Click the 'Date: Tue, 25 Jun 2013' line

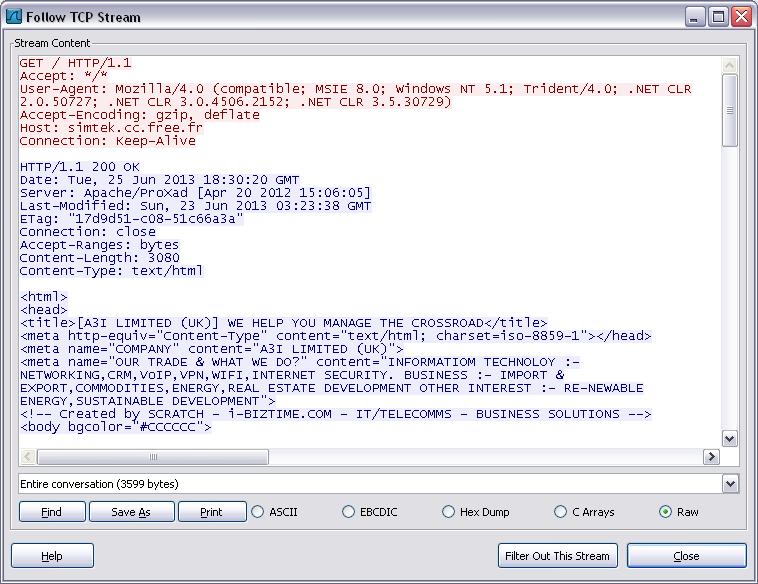pyautogui.click(x=160, y=180)
